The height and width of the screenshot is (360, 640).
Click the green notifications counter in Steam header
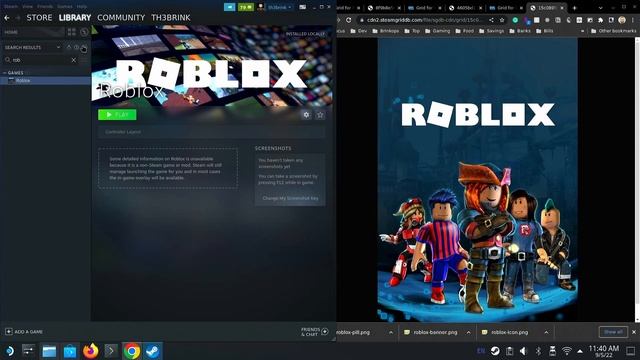pyautogui.click(x=246, y=7)
